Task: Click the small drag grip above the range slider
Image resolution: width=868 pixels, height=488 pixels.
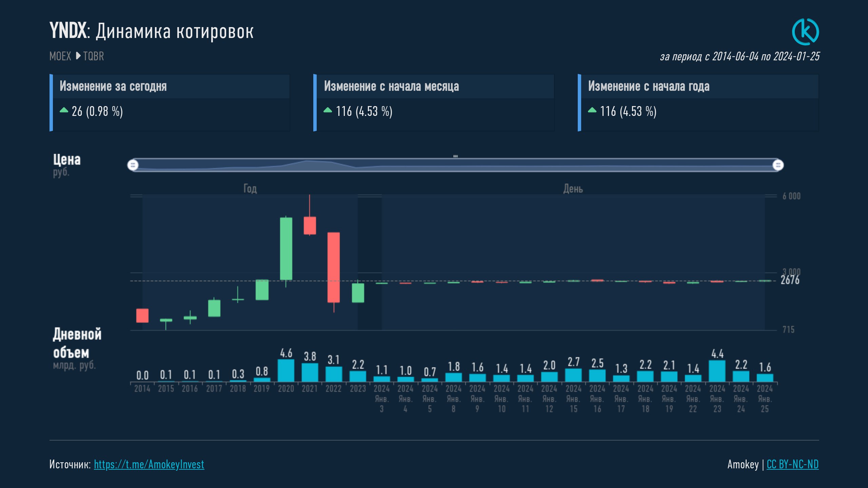Action: coord(455,156)
